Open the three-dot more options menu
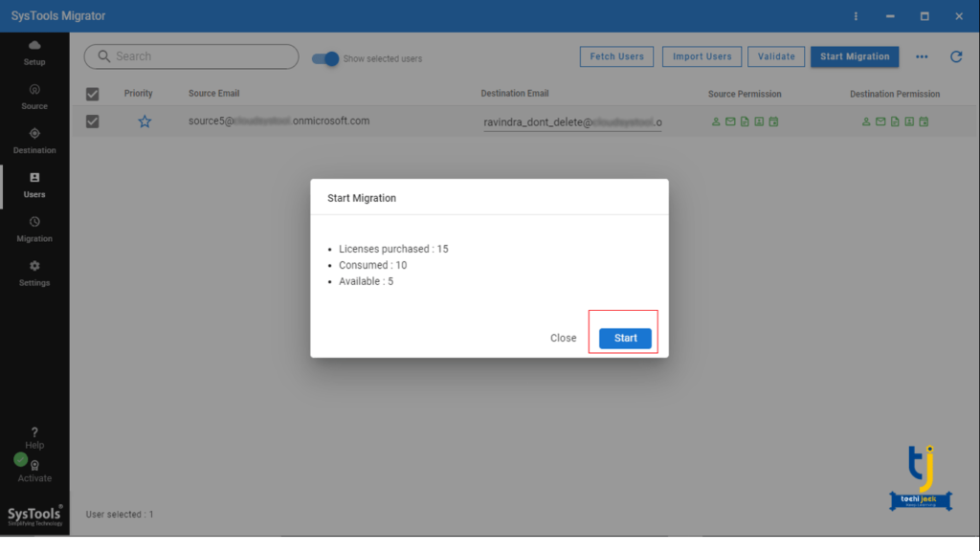 pyautogui.click(x=922, y=56)
